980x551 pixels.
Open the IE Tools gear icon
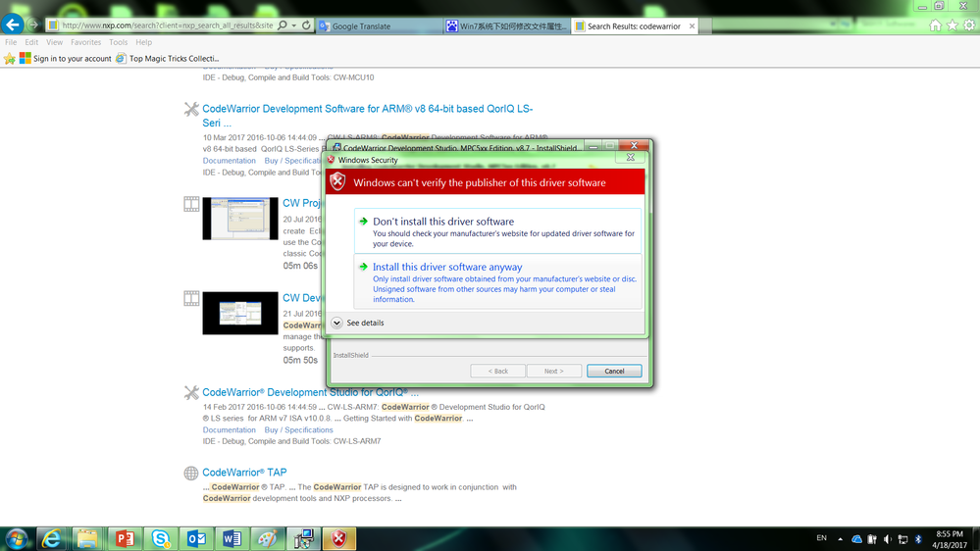coord(969,25)
